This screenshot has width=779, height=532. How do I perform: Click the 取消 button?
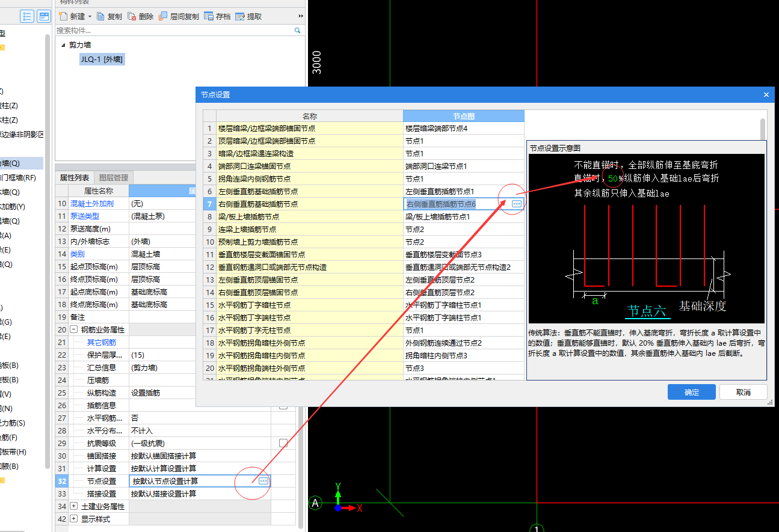744,392
